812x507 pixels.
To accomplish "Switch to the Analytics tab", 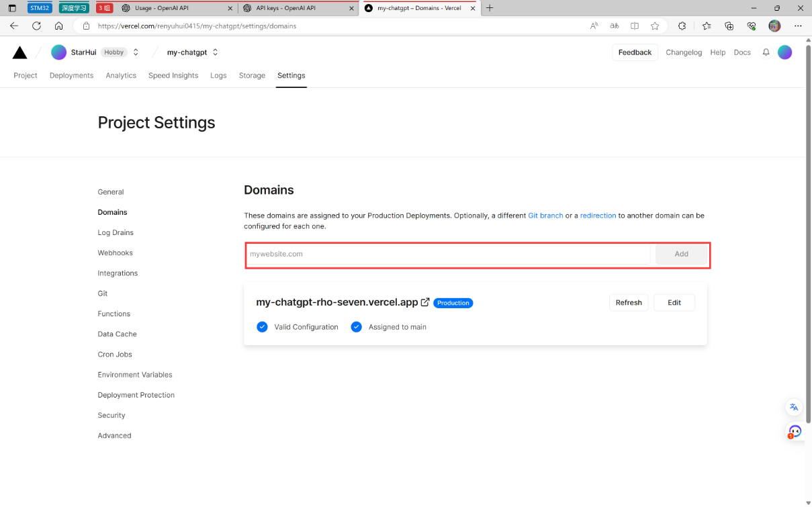I will click(121, 76).
